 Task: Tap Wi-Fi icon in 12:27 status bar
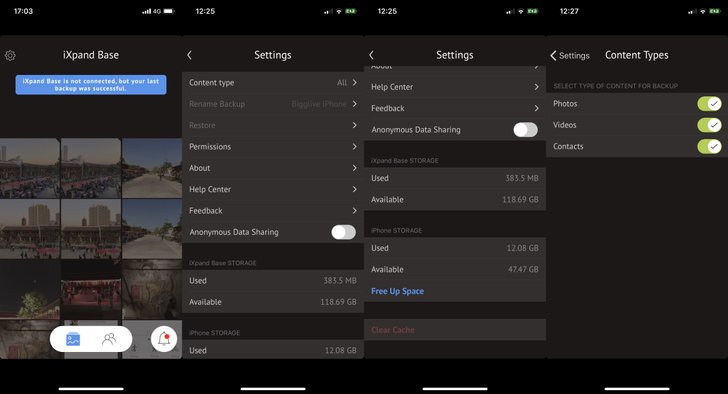[703, 11]
